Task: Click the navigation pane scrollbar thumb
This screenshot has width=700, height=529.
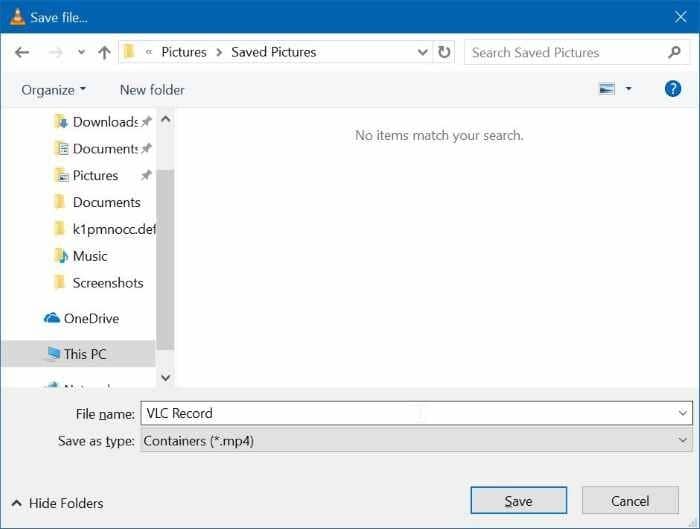Action: click(165, 259)
